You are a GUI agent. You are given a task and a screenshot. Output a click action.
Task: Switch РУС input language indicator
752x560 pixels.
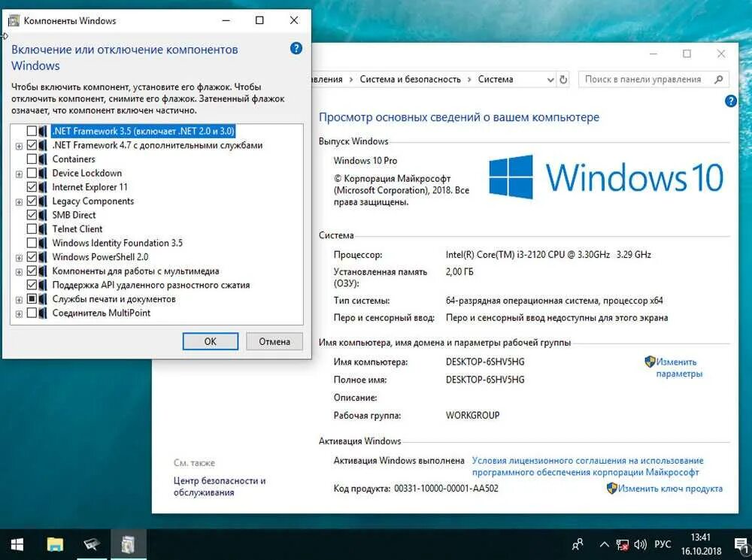click(663, 544)
